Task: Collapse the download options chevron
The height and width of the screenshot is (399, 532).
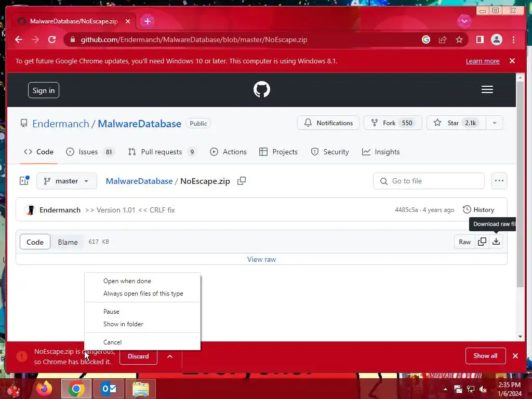Action: (170, 356)
